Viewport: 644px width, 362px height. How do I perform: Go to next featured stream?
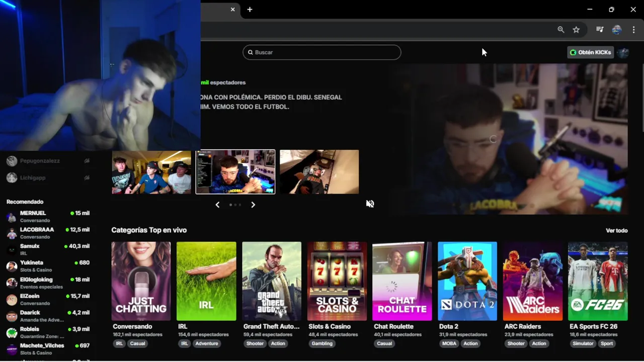pyautogui.click(x=253, y=205)
